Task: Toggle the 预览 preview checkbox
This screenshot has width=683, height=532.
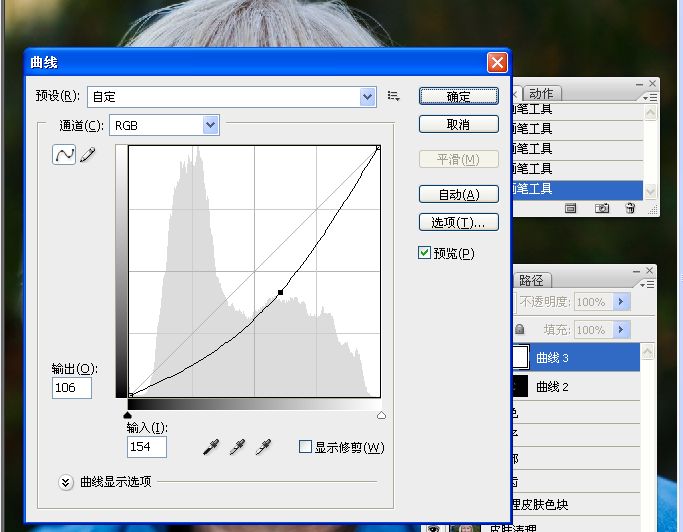Action: click(424, 253)
